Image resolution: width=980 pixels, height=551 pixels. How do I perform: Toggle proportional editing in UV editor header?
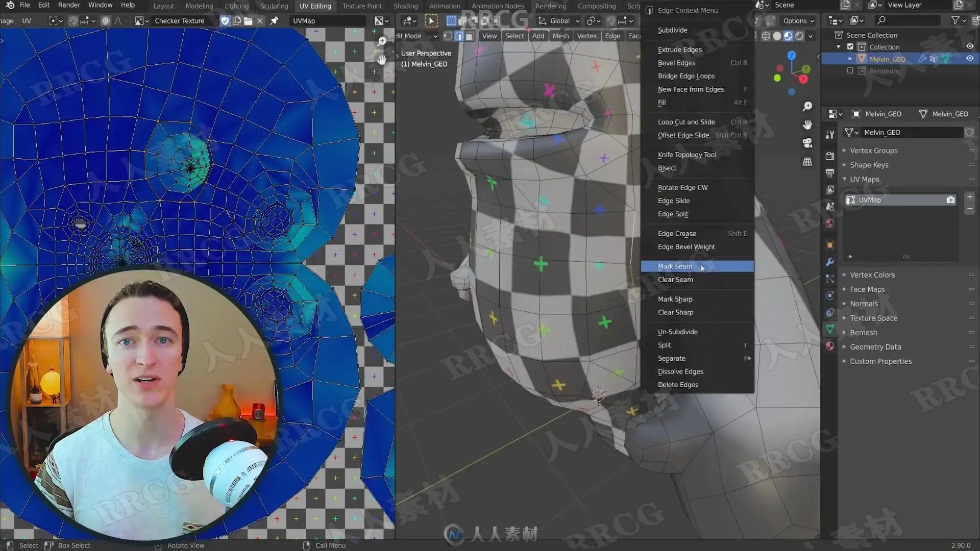click(106, 21)
